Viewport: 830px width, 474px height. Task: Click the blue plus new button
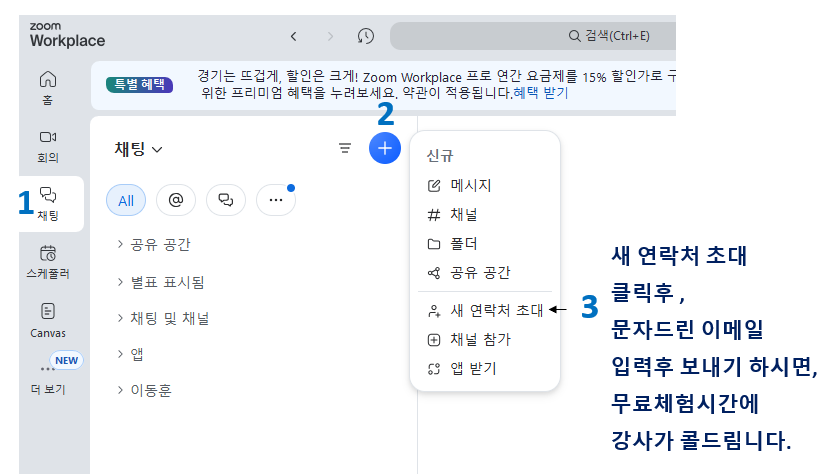click(385, 148)
